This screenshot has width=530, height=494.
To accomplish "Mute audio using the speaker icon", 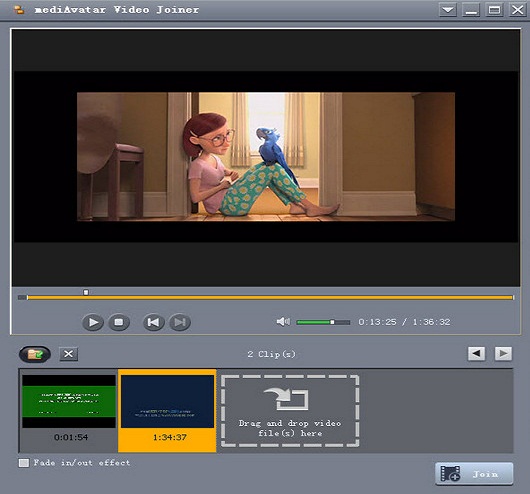I will [x=283, y=322].
